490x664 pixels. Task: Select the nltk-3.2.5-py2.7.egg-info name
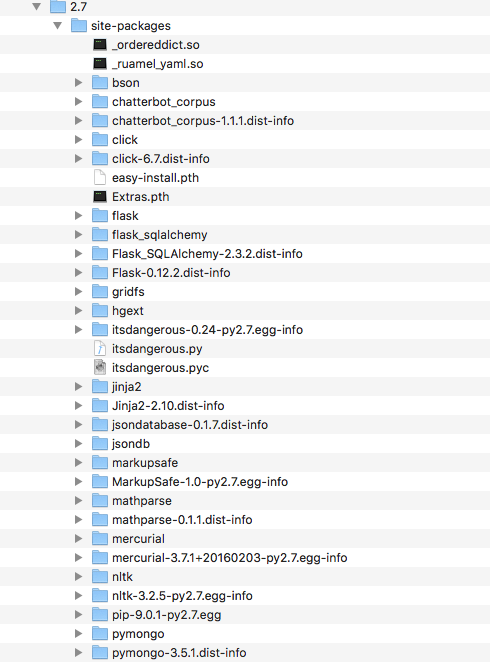pyautogui.click(x=182, y=595)
